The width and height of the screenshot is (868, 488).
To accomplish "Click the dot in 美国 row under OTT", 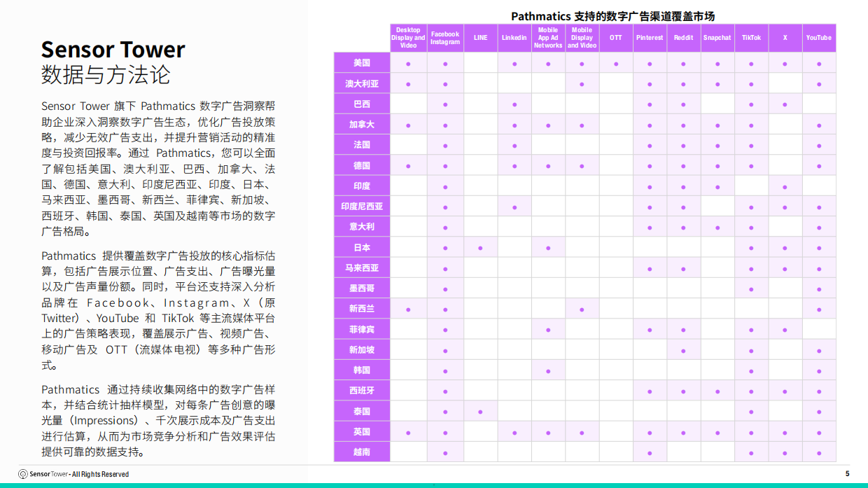I will (x=616, y=64).
